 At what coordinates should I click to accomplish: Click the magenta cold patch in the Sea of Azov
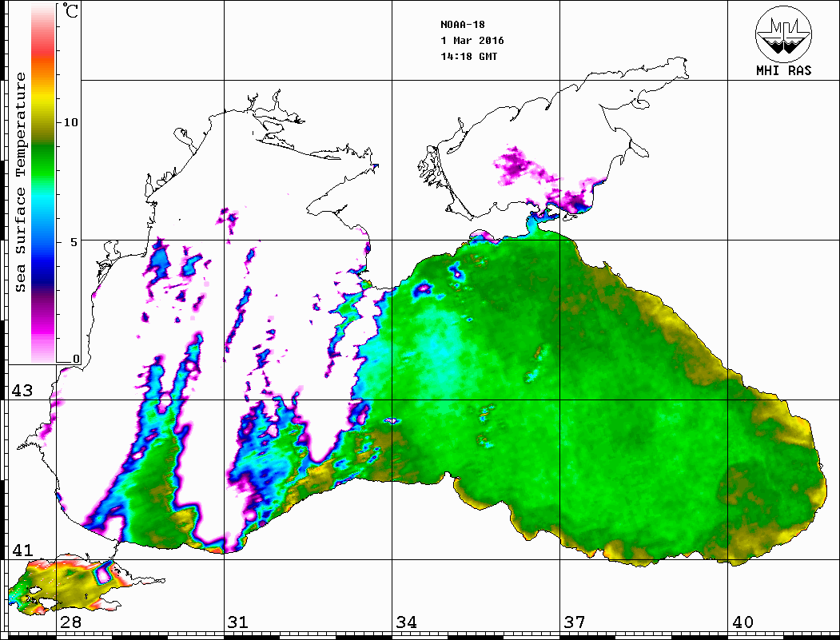(x=518, y=165)
